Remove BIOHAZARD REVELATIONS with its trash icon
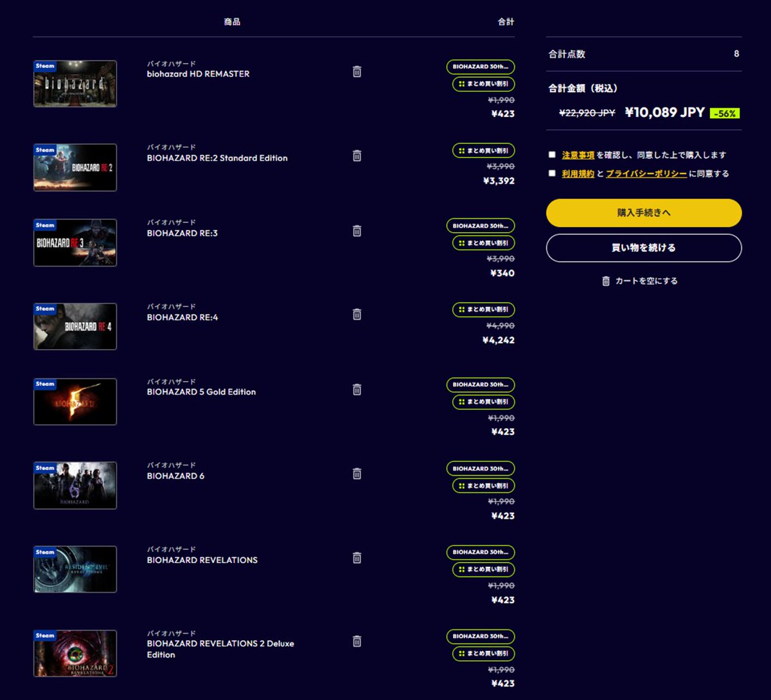771x700 pixels. pos(357,558)
